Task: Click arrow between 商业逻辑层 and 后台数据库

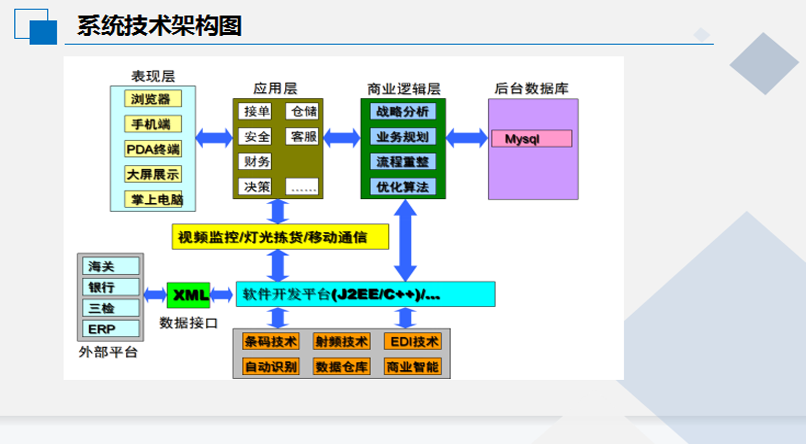Action: (x=467, y=138)
